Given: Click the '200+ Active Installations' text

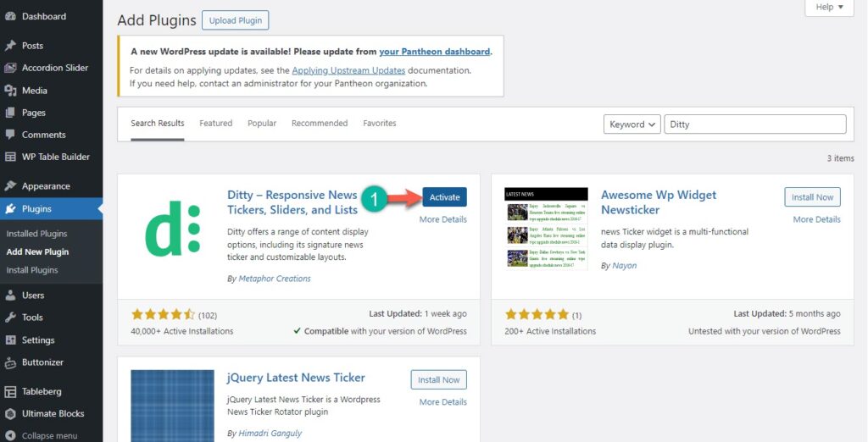Looking at the screenshot, I should click(x=550, y=331).
